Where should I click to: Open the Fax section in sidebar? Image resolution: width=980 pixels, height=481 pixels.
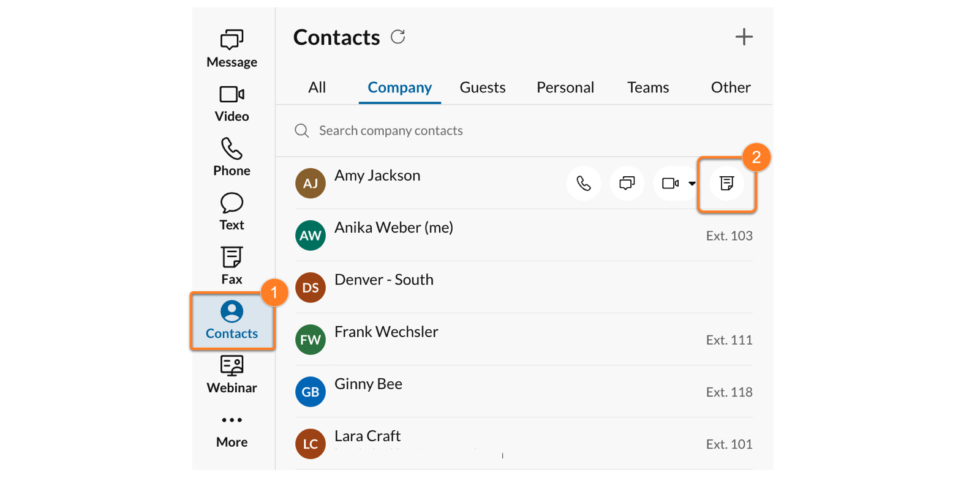point(232,266)
